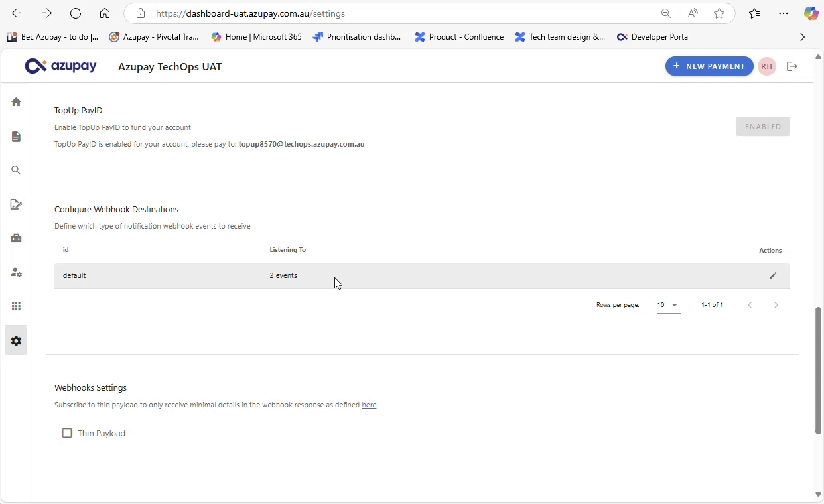Open the Developer Portal bookmark

(x=653, y=37)
